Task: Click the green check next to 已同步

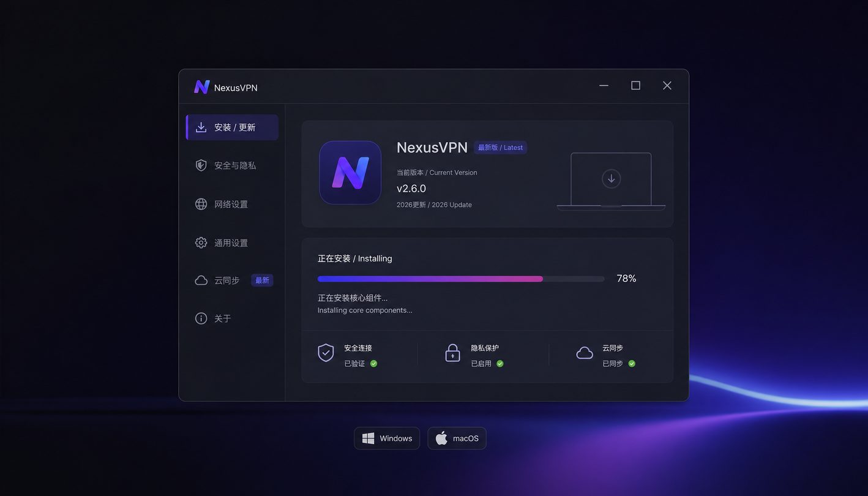Action: pos(632,364)
